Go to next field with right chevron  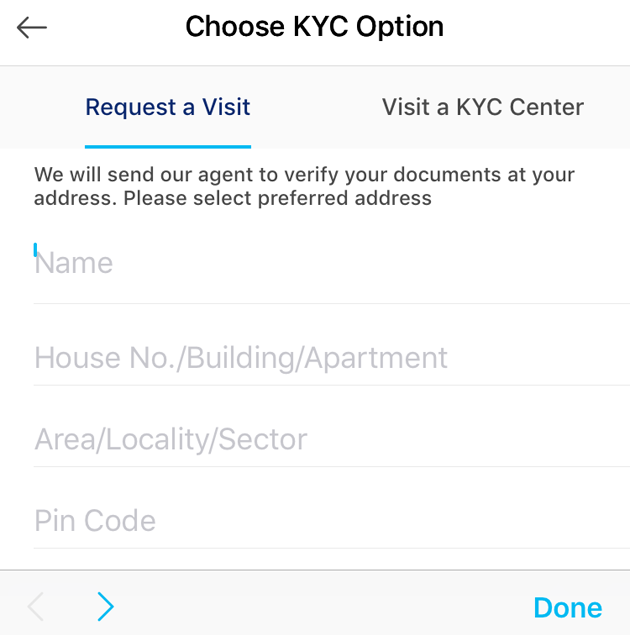point(106,606)
